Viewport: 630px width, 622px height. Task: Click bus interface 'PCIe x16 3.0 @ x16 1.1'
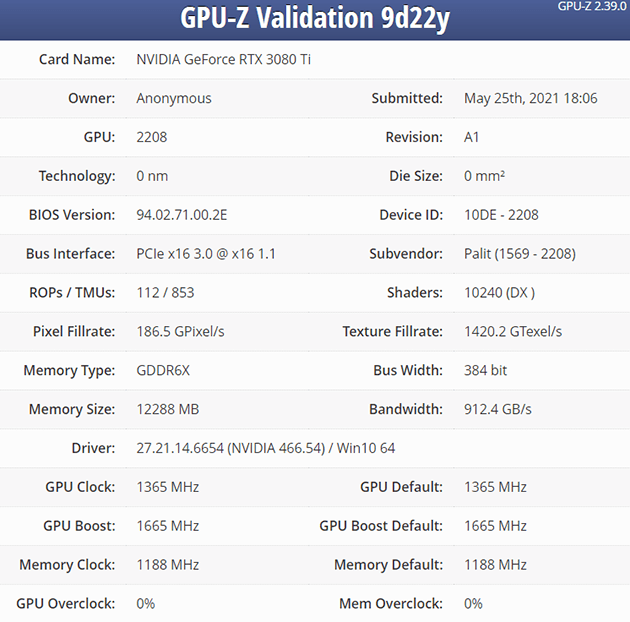pos(206,254)
